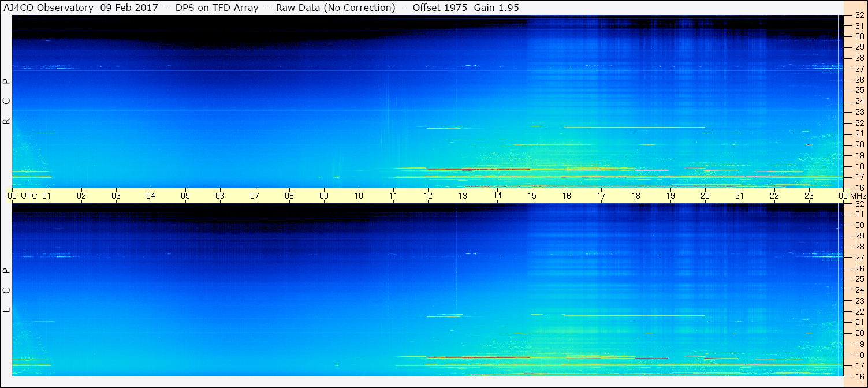Image resolution: width=868 pixels, height=388 pixels.
Task: Select the 05 hour marker
Action: click(185, 196)
